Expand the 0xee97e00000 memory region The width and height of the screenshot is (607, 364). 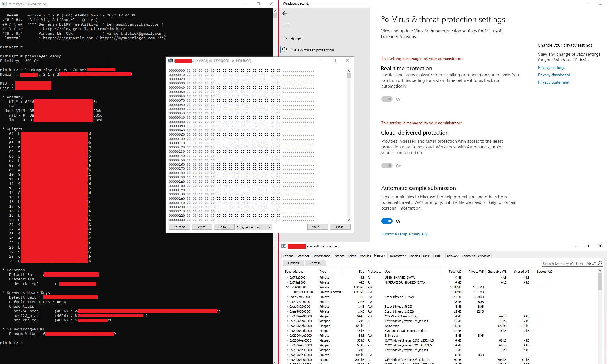tap(287, 302)
